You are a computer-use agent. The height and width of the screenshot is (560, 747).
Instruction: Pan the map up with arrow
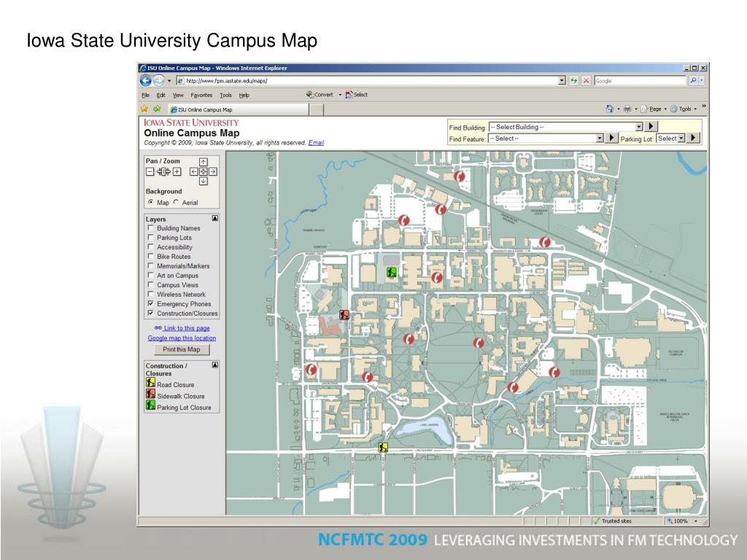point(203,162)
